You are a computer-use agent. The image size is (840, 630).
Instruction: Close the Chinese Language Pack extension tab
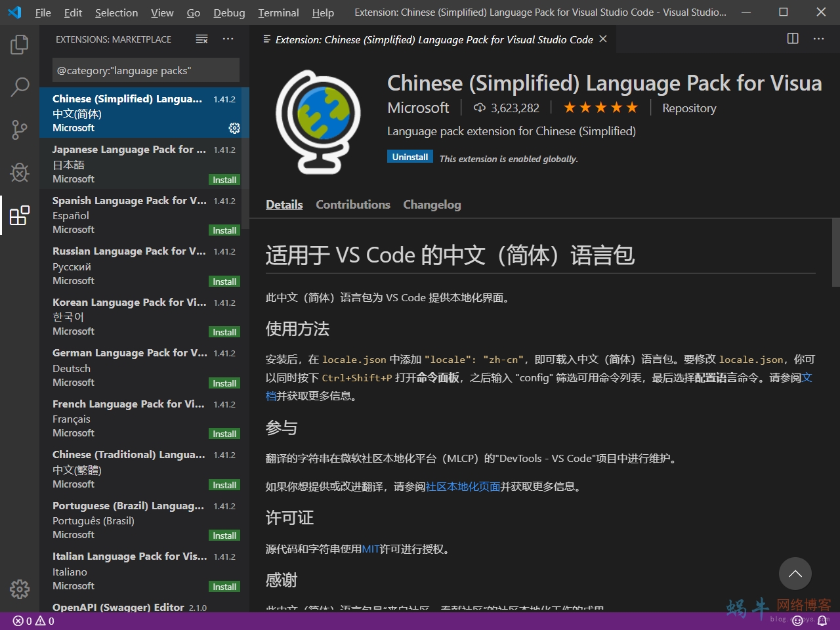[603, 39]
